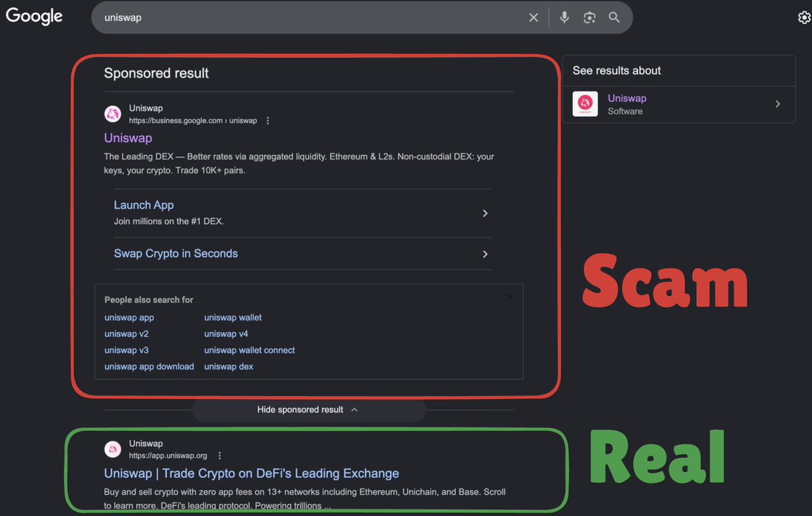The height and width of the screenshot is (516, 812).
Task: Collapse with Hide sponsored result button
Action: [309, 410]
